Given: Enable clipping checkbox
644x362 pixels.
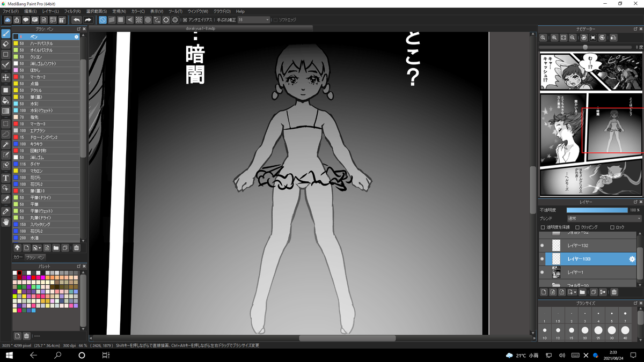Looking at the screenshot, I should click(x=576, y=227).
